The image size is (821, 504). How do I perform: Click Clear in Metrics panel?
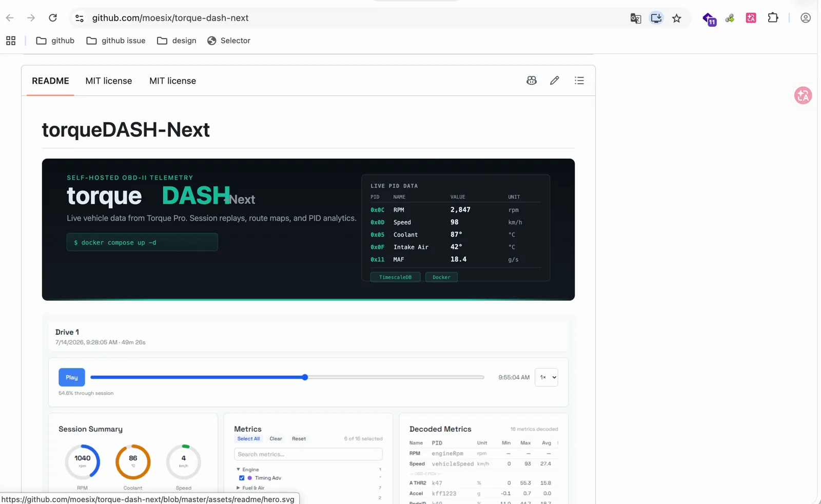(x=276, y=439)
